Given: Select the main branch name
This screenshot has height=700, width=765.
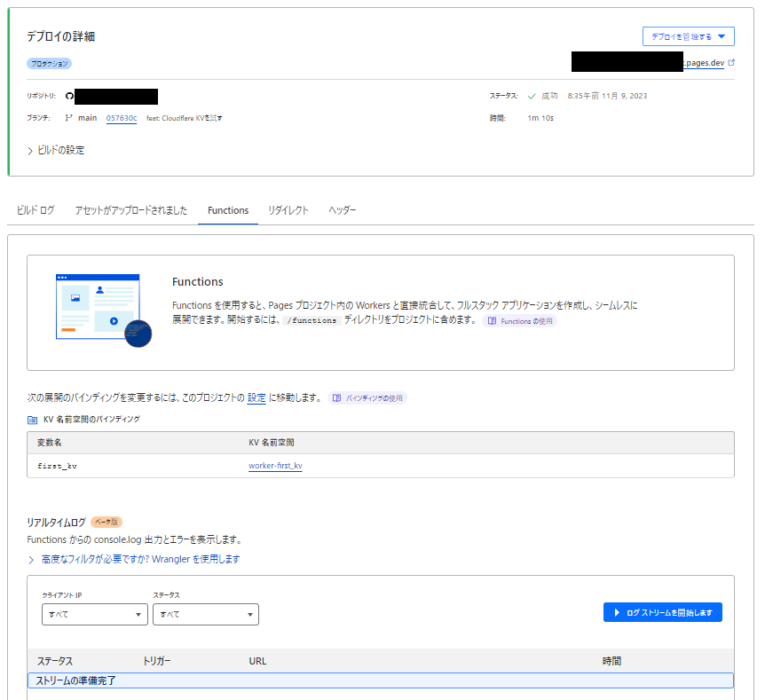Looking at the screenshot, I should coord(87,118).
